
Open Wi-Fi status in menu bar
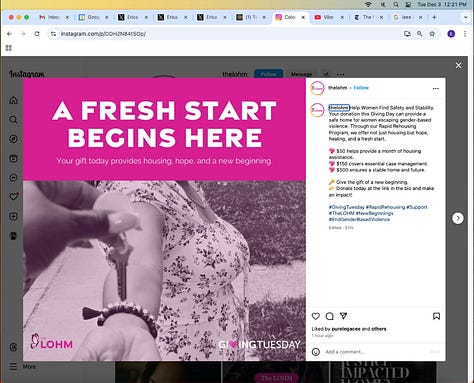coord(368,4)
